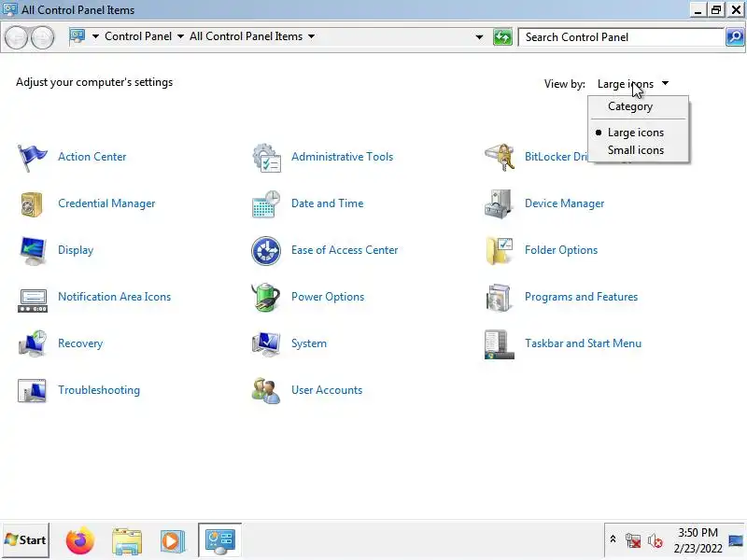747x560 pixels.
Task: Open the Power Options link
Action: click(328, 297)
